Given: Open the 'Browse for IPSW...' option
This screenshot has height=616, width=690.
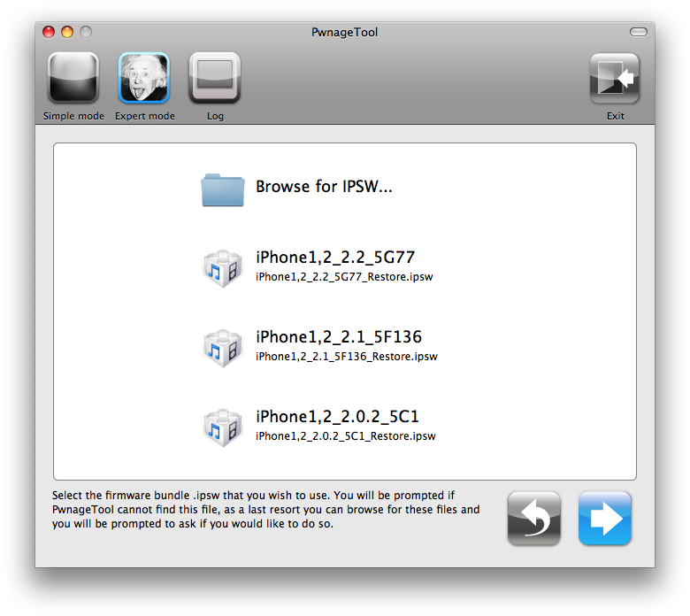Looking at the screenshot, I should (324, 187).
